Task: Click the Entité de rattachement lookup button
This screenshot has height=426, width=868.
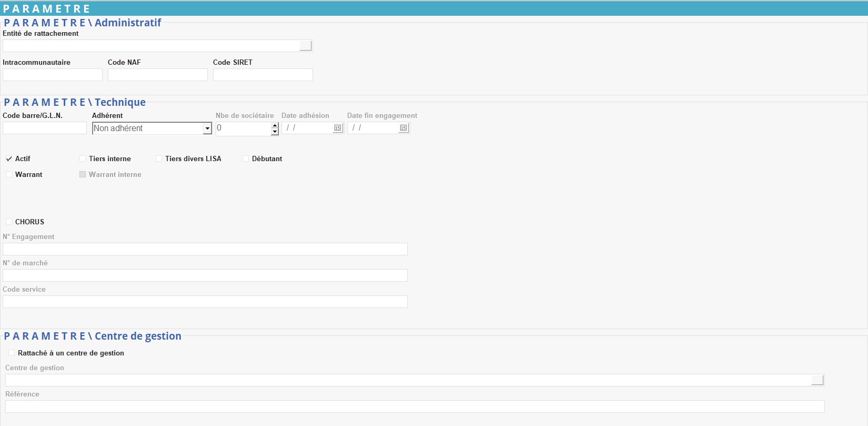Action: 306,46
